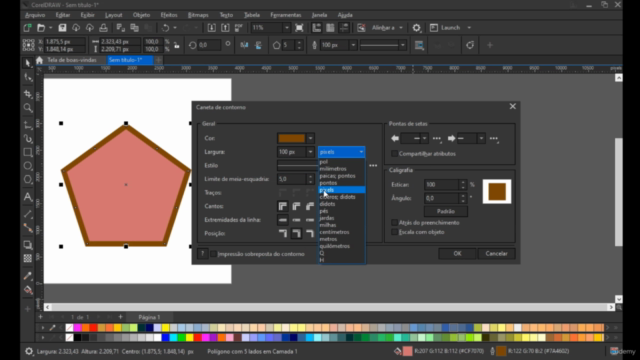Click the calligraphy nib shape preview
Viewport: 640px width, 360px height.
point(497,191)
